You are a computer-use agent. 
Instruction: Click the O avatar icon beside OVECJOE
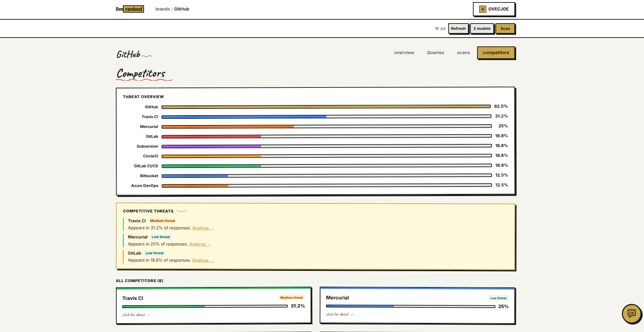[x=483, y=9]
